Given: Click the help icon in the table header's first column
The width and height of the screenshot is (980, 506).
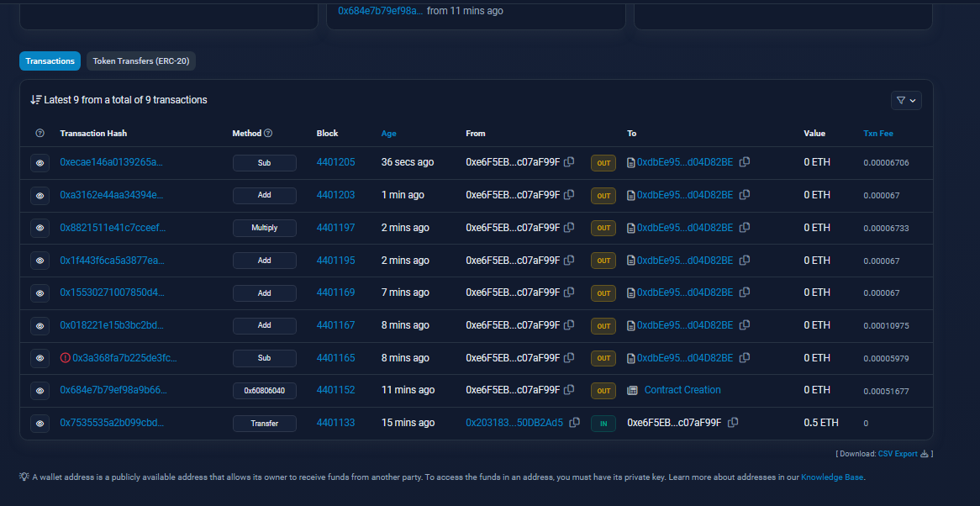Looking at the screenshot, I should (40, 133).
